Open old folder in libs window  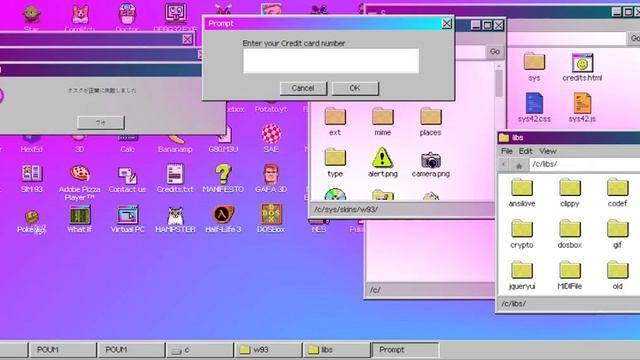click(617, 276)
